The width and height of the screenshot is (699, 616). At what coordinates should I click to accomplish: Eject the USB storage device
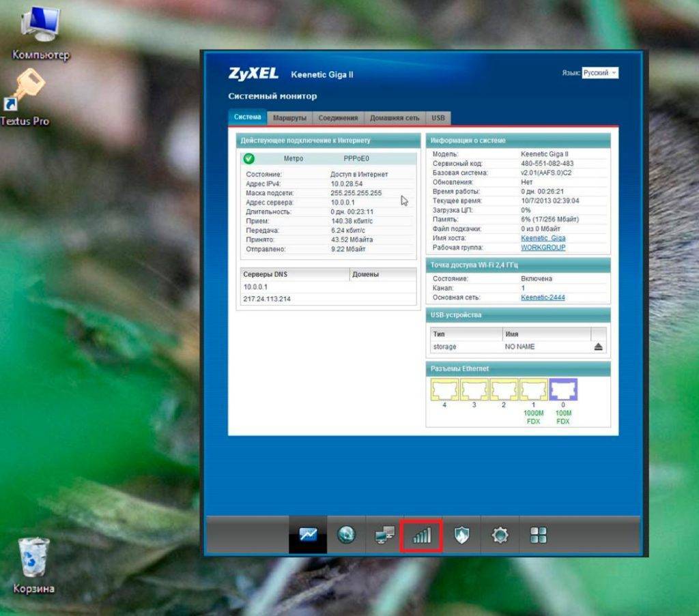coord(599,347)
